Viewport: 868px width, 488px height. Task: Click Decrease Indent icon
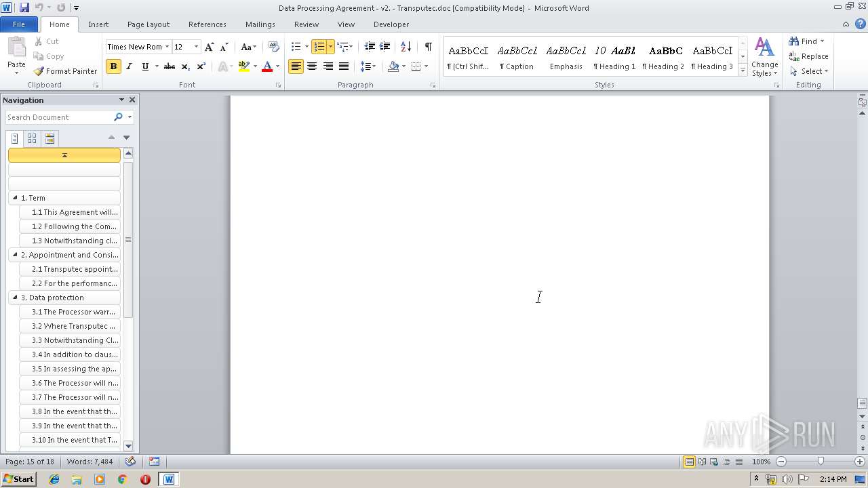[x=370, y=47]
